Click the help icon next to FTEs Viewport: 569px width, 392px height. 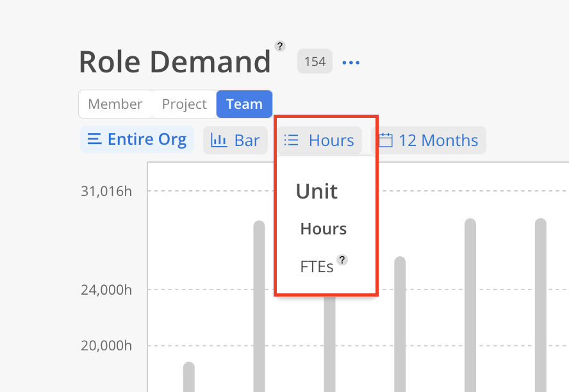point(343,260)
